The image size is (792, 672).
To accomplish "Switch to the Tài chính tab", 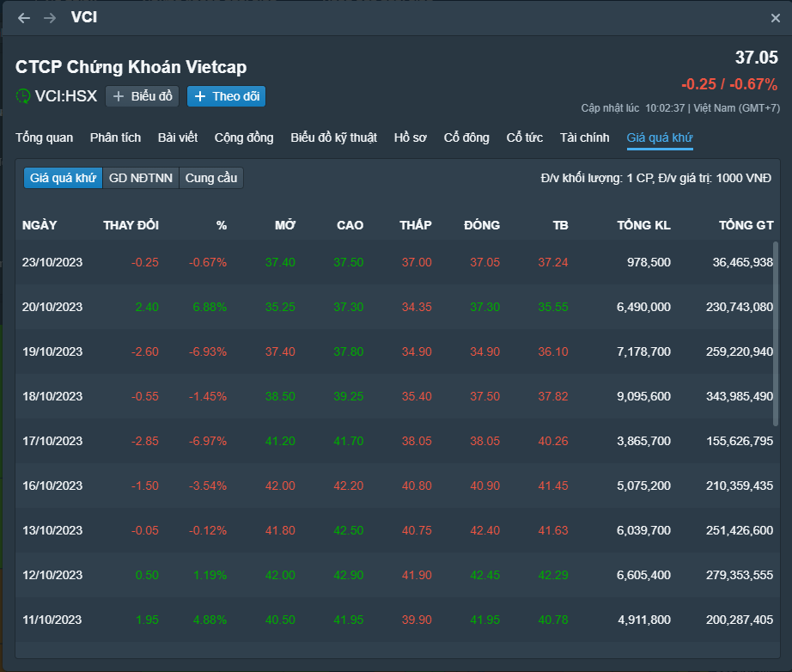I will (584, 137).
